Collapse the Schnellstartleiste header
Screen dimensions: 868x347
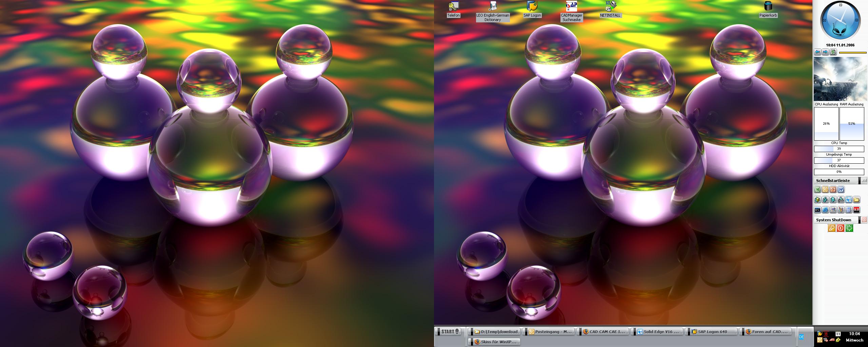pos(836,181)
